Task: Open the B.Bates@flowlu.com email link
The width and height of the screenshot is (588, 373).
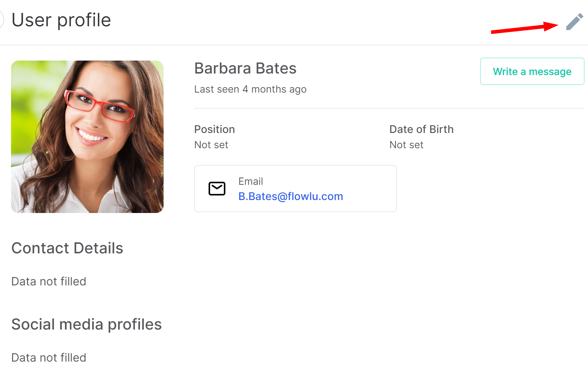Action: pos(291,196)
